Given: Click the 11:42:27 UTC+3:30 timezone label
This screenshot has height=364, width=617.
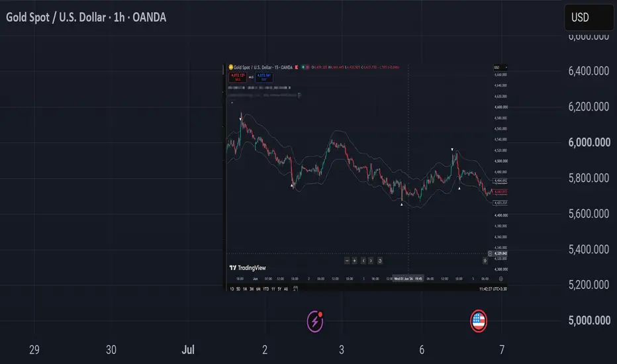Looking at the screenshot, I should coord(493,289).
